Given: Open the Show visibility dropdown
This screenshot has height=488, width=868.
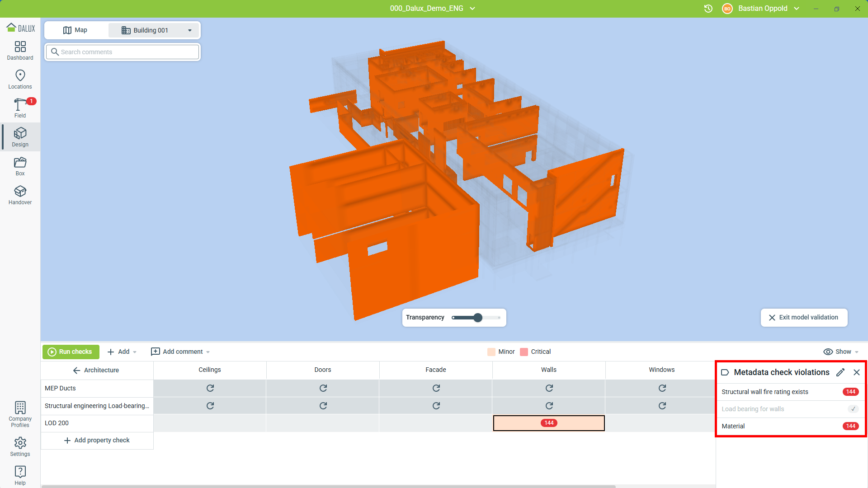Looking at the screenshot, I should pos(841,352).
